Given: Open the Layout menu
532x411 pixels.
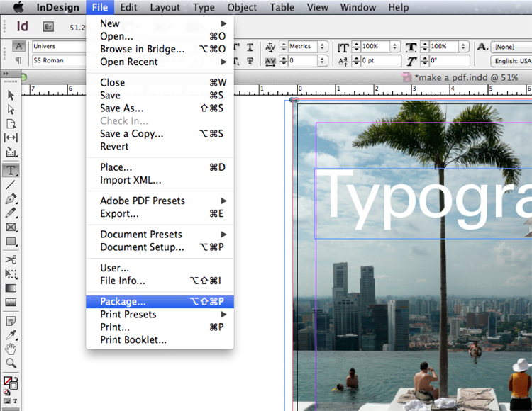Looking at the screenshot, I should pyautogui.click(x=165, y=7).
